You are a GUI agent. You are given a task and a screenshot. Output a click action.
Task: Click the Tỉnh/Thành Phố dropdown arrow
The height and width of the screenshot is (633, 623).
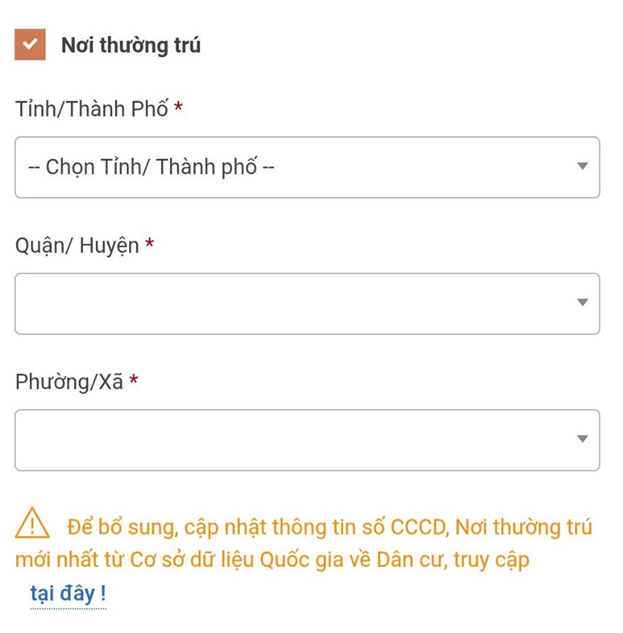[x=582, y=167]
